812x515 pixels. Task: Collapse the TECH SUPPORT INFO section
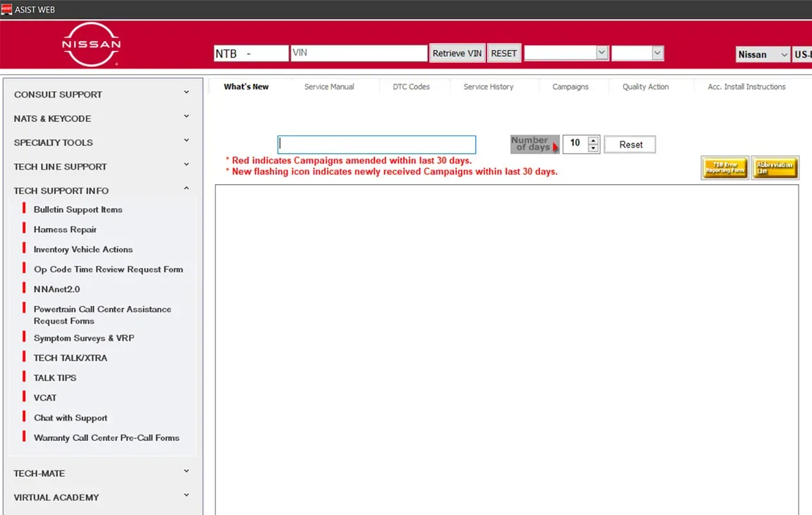tap(101, 190)
